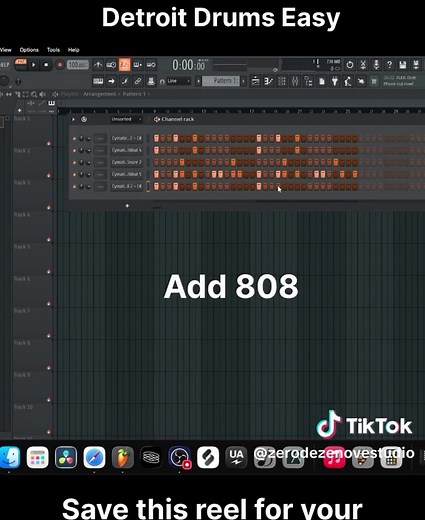
Task: Mute the Cymati..Hihat 5 channel
Action: 74,175
